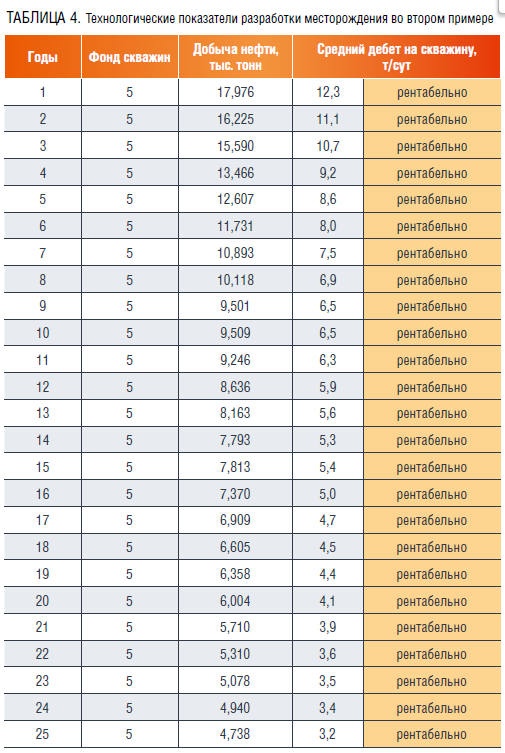Screen dimensions: 505x753
Task: Click year number 10 in the first column
Action: tap(43, 333)
